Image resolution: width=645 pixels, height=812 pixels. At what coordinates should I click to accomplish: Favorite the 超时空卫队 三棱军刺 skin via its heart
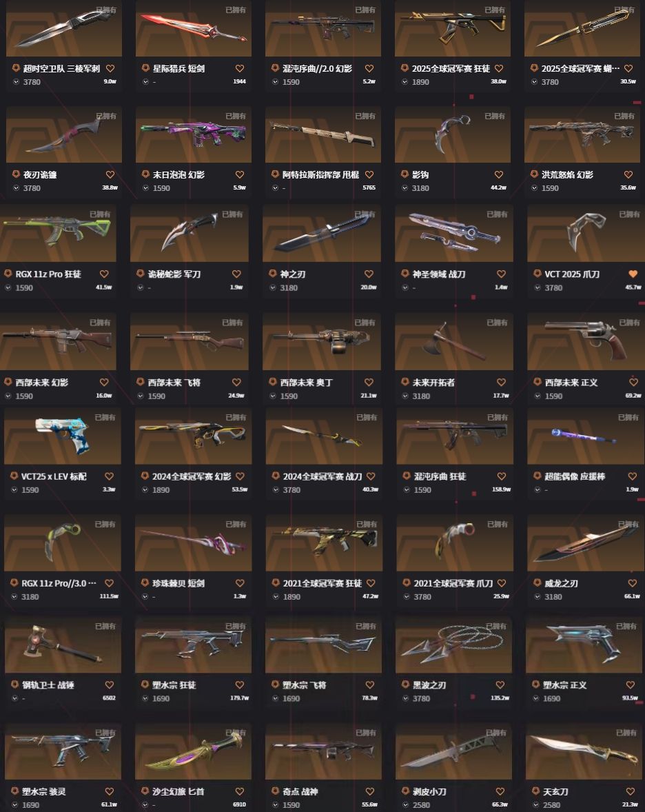coord(110,68)
